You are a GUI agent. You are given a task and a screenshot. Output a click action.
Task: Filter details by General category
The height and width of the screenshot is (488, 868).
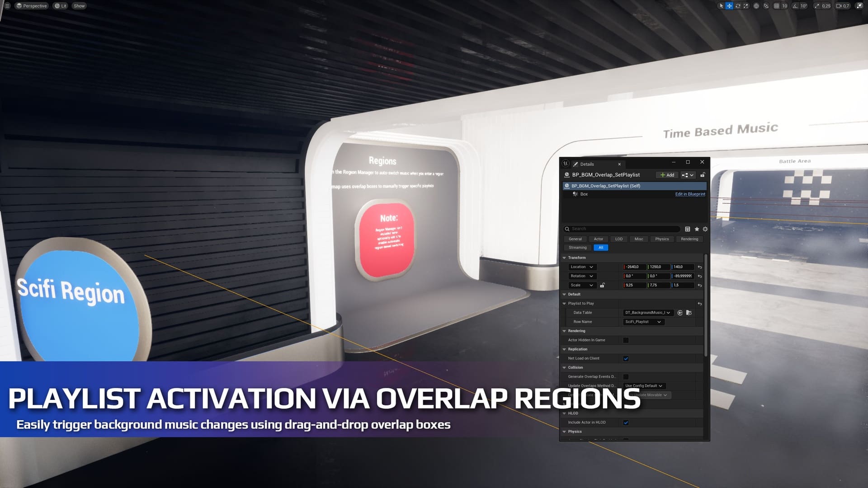(x=575, y=239)
